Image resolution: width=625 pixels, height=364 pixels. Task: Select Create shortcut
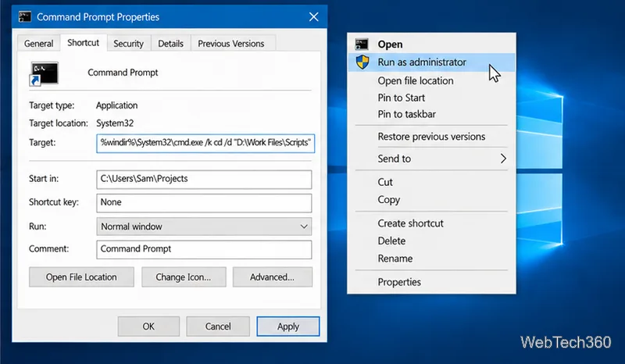(x=431, y=223)
